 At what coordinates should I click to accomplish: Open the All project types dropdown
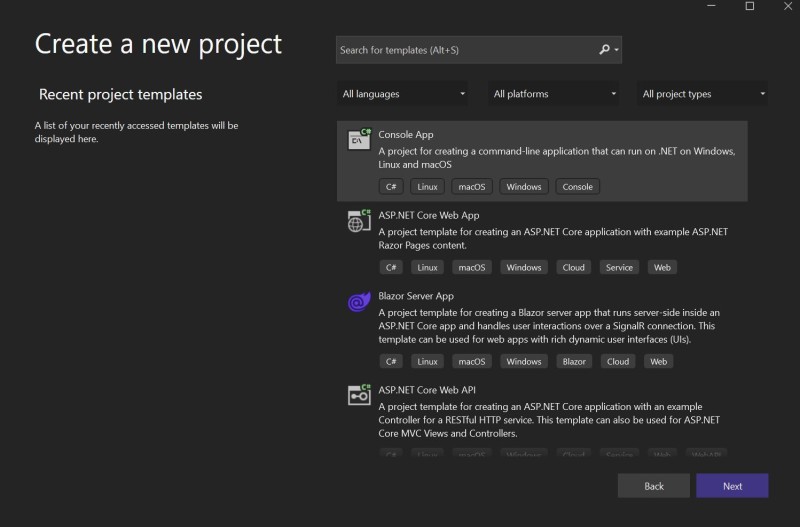(702, 94)
